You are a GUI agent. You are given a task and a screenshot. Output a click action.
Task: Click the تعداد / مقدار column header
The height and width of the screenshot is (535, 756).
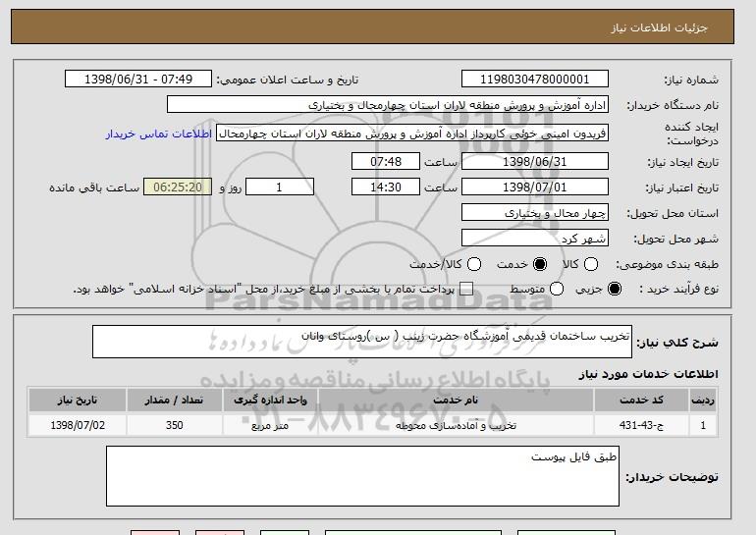pyautogui.click(x=174, y=401)
